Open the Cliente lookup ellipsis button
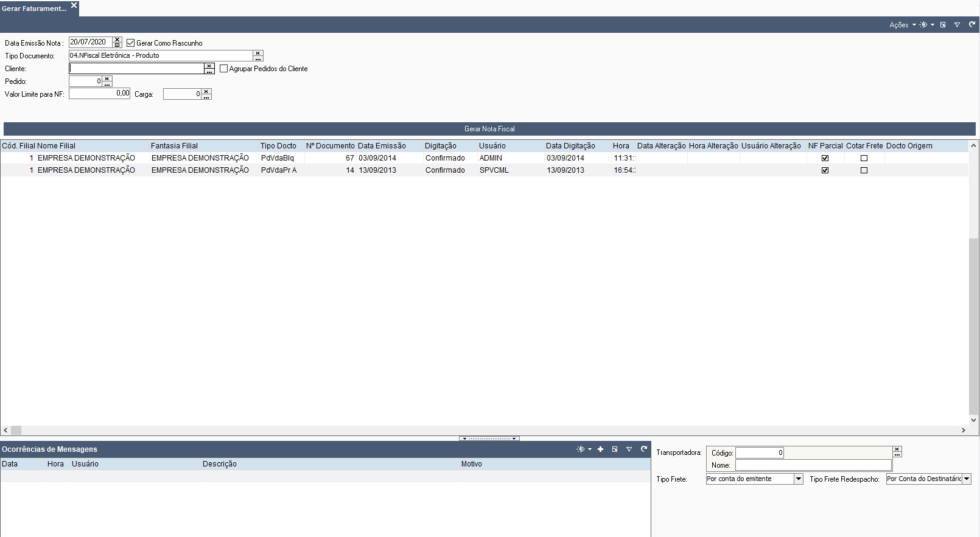980x537 pixels. coord(209,71)
